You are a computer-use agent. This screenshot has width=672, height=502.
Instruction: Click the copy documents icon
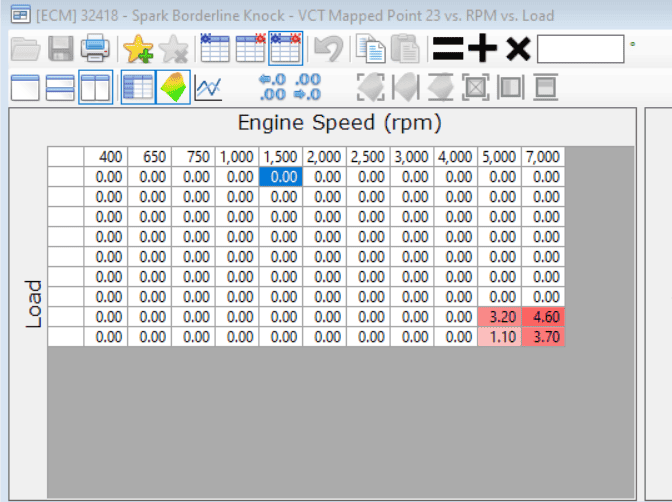[x=370, y=48]
